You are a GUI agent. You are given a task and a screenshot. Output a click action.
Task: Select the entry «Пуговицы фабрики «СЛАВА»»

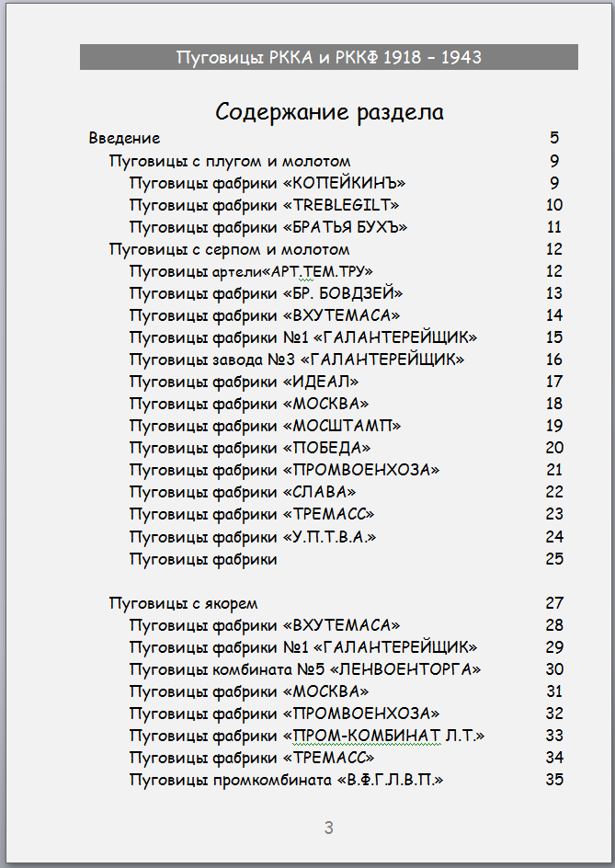243,492
